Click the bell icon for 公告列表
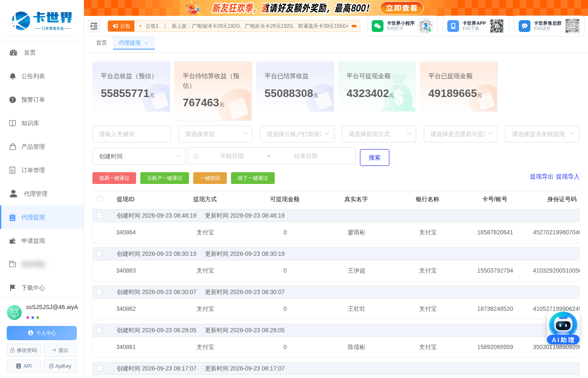Screen dimensions: 588x378 13,76
